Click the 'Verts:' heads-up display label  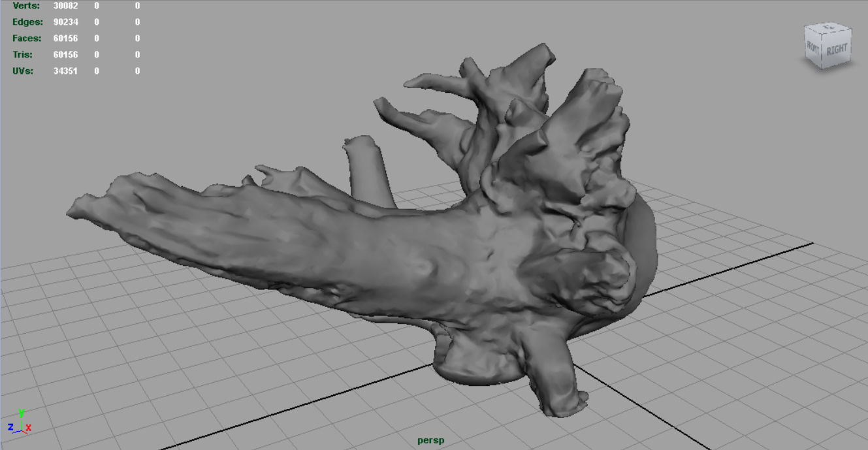(26, 6)
